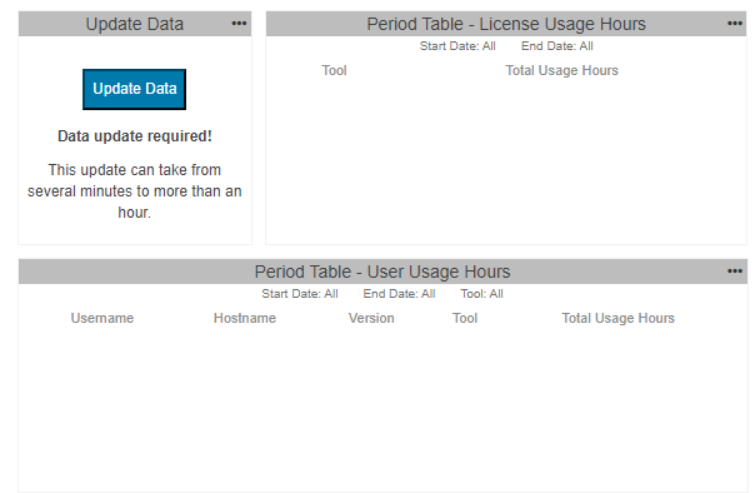The height and width of the screenshot is (493, 755).
Task: Sort User Usage table by Version column
Action: (371, 318)
